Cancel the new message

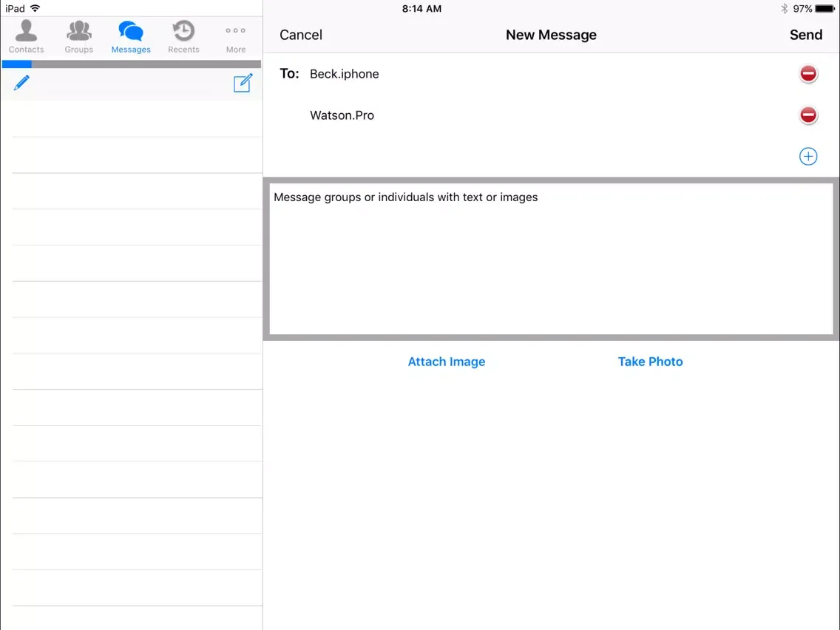[x=300, y=35]
